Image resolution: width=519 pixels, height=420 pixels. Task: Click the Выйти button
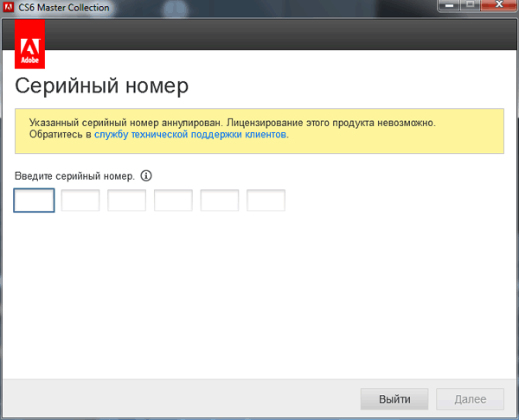pyautogui.click(x=394, y=399)
